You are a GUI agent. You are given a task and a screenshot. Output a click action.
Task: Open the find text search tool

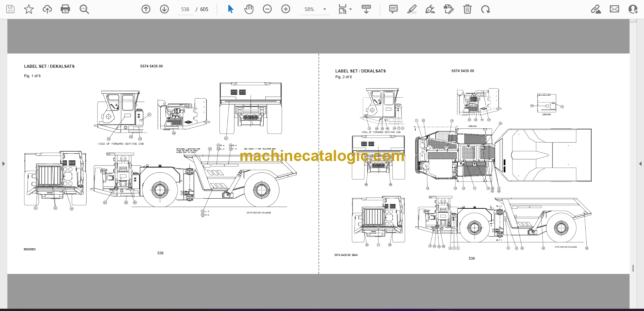coord(84,9)
